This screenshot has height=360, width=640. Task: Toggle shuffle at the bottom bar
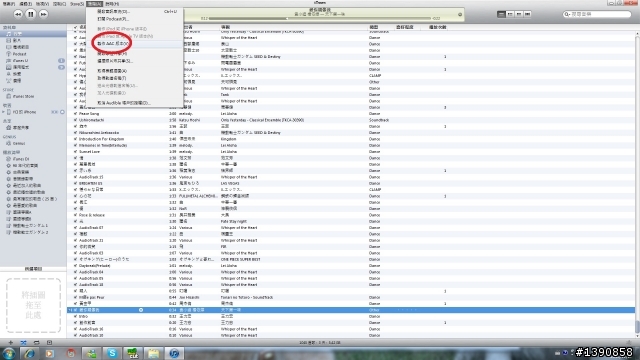pos(23,342)
